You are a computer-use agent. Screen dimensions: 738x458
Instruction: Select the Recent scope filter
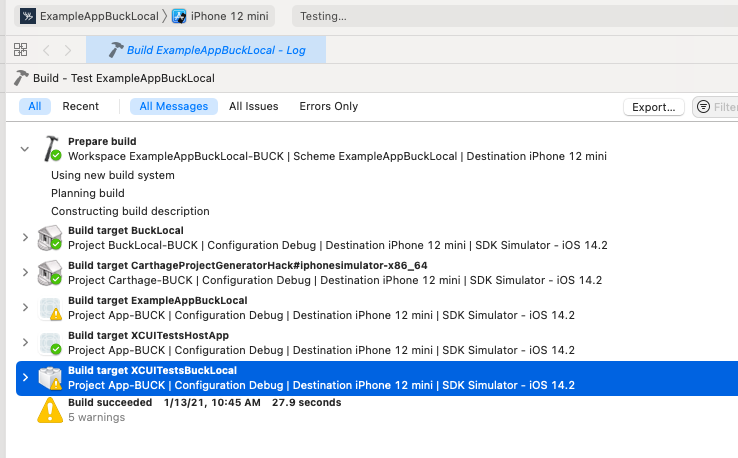80,106
